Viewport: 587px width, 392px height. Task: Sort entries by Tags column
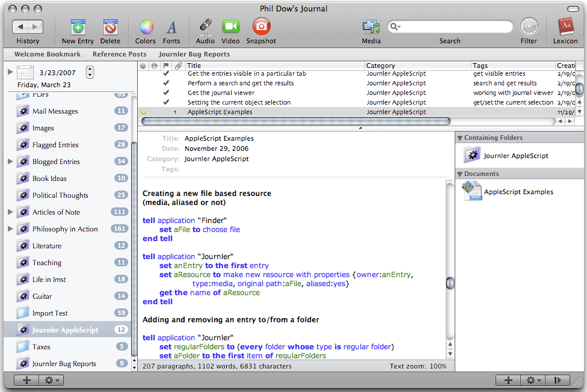tap(513, 66)
